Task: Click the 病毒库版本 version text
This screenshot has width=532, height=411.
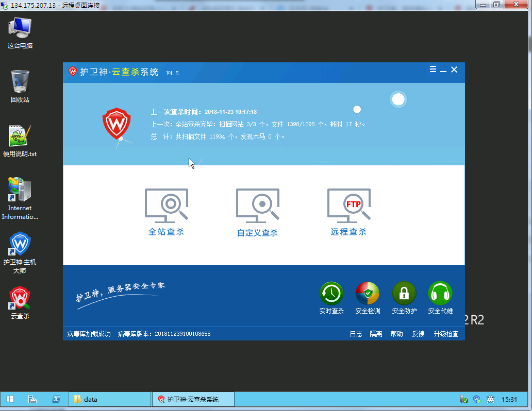Action: tap(164, 334)
